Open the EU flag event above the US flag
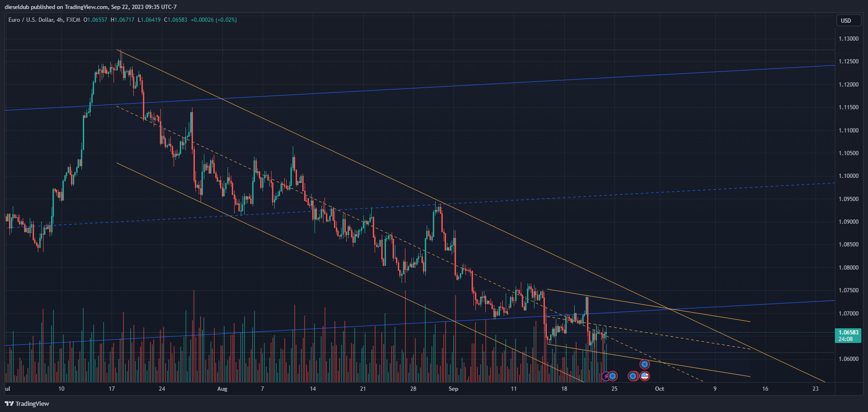This screenshot has height=412, width=868. (644, 364)
